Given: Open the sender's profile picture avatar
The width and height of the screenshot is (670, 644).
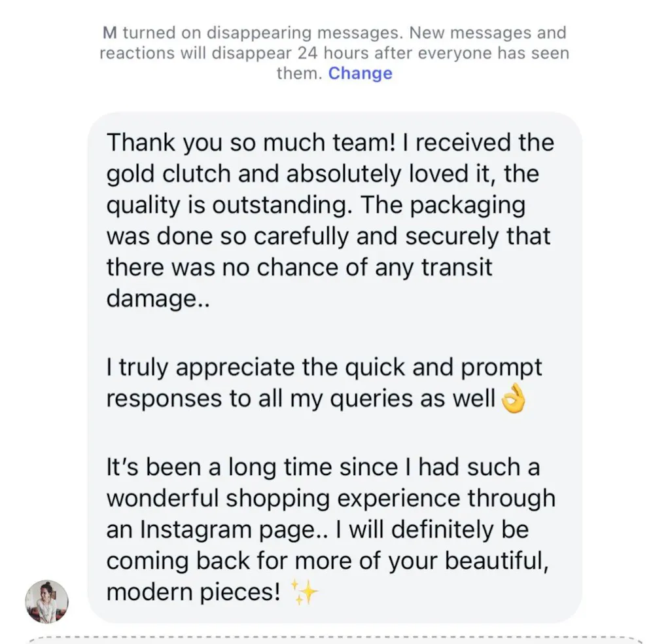Looking at the screenshot, I should tap(46, 601).
